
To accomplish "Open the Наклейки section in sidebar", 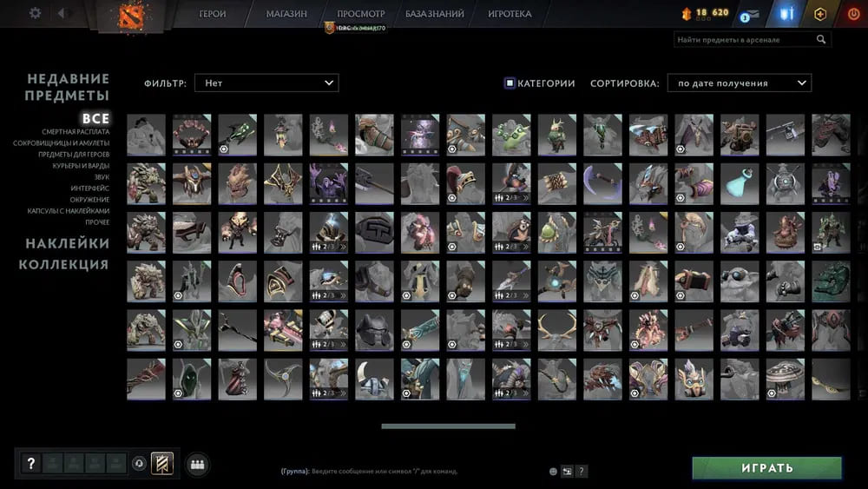I will (x=67, y=243).
